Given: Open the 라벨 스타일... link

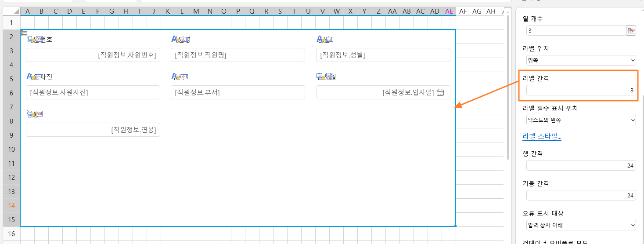Looking at the screenshot, I should click(542, 136).
